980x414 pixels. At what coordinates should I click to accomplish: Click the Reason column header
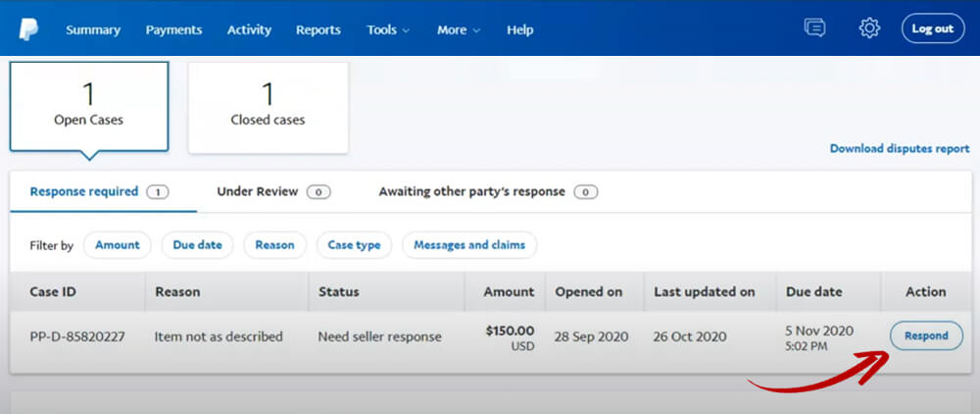[177, 292]
